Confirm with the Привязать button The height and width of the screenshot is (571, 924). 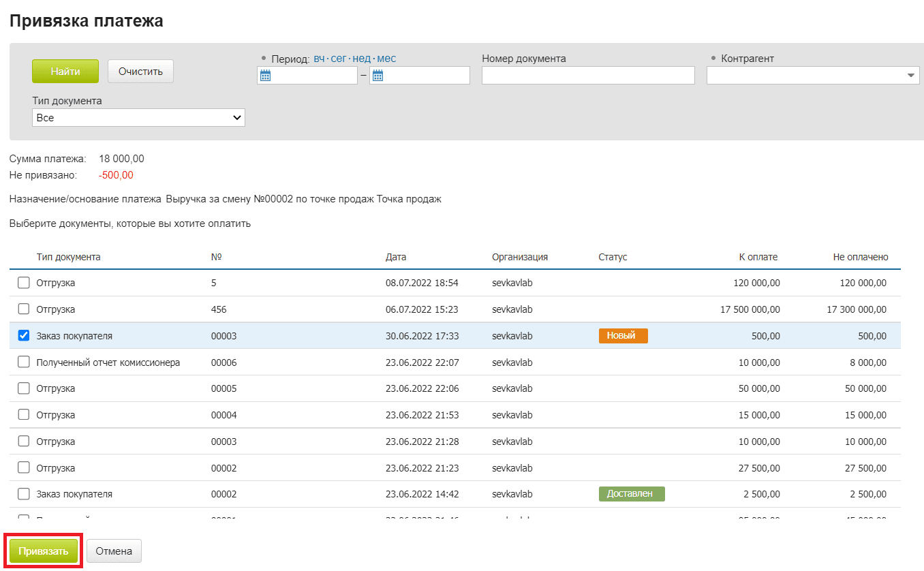pos(44,551)
